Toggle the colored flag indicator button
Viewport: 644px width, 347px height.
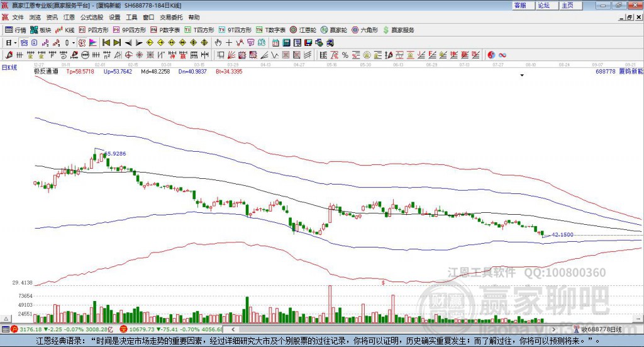click(x=93, y=43)
